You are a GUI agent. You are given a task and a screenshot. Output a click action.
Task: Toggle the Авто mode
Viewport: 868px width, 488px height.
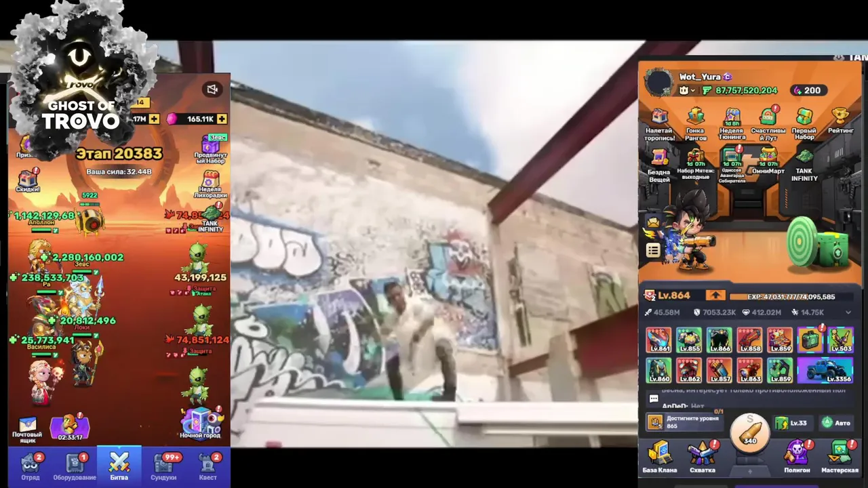pos(835,423)
